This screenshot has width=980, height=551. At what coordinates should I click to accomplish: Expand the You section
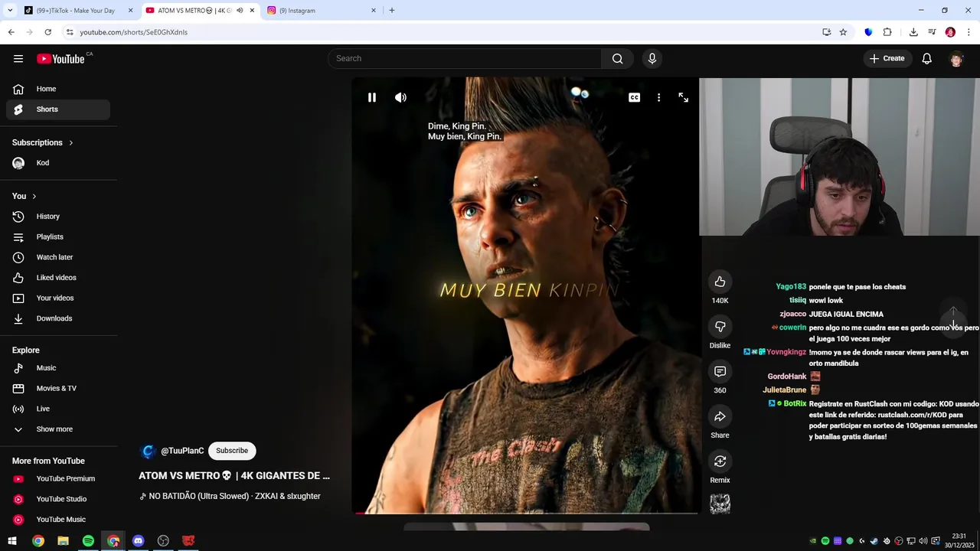click(24, 196)
